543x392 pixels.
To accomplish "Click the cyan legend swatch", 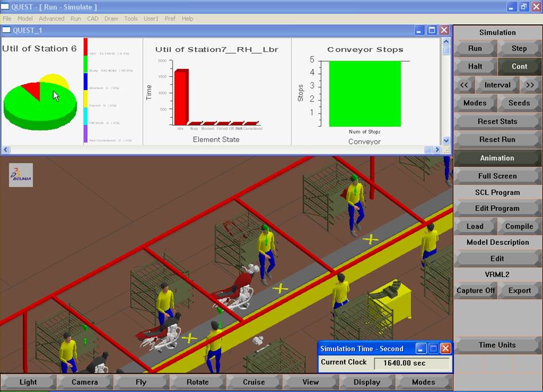I will pos(85,116).
